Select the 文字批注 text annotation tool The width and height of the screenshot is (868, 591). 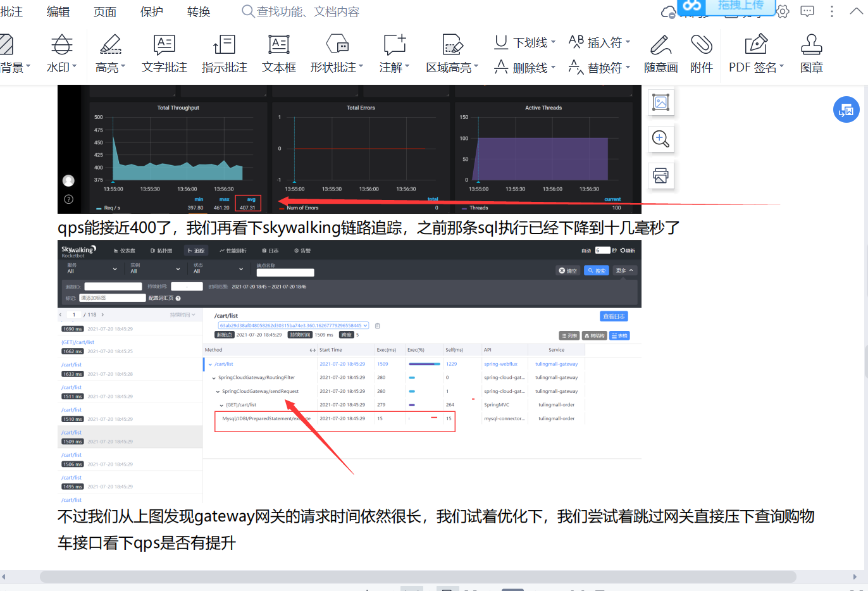164,53
